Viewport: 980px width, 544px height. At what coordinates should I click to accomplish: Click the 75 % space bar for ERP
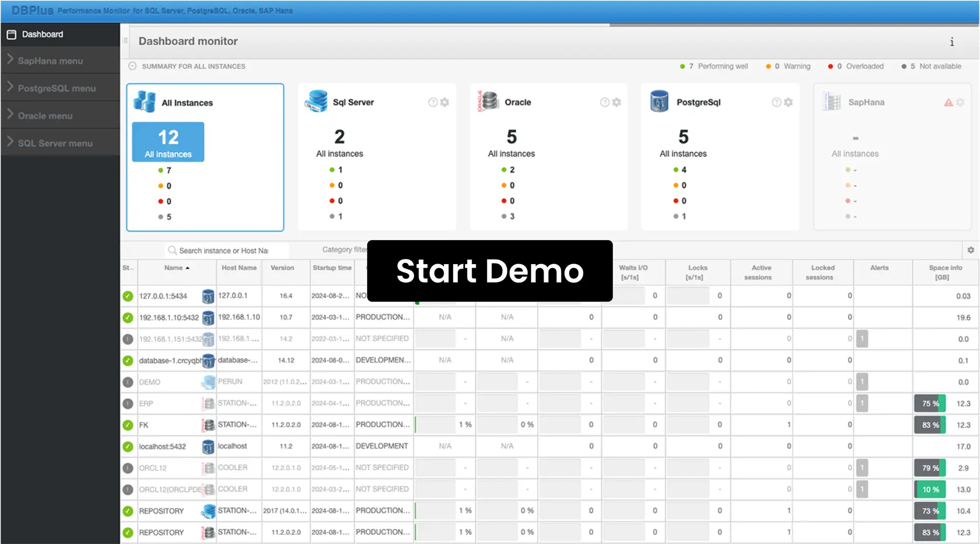click(x=930, y=404)
